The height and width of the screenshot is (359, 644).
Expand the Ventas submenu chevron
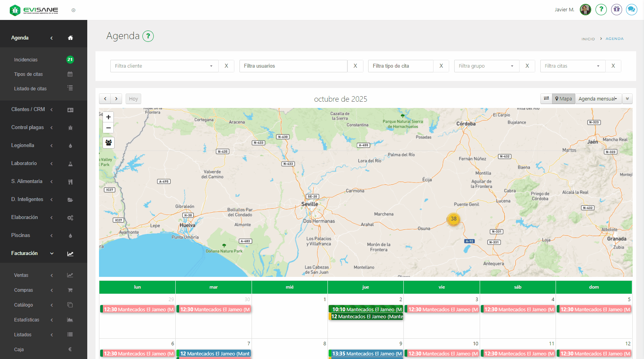pos(51,275)
